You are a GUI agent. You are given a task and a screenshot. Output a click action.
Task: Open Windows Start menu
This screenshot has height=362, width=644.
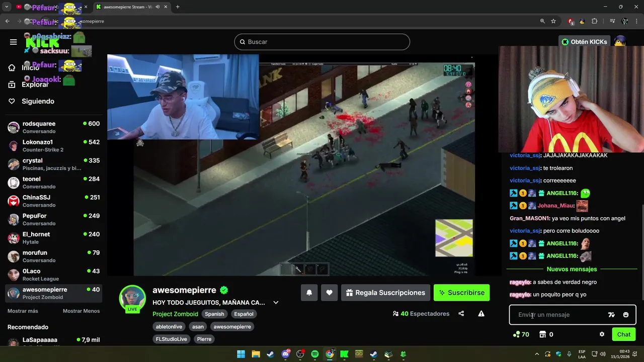tap(241, 354)
